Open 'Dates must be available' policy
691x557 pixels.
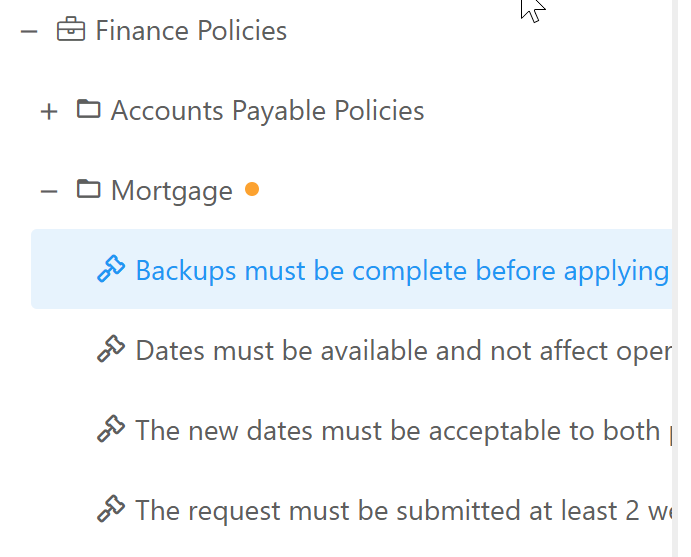point(401,350)
